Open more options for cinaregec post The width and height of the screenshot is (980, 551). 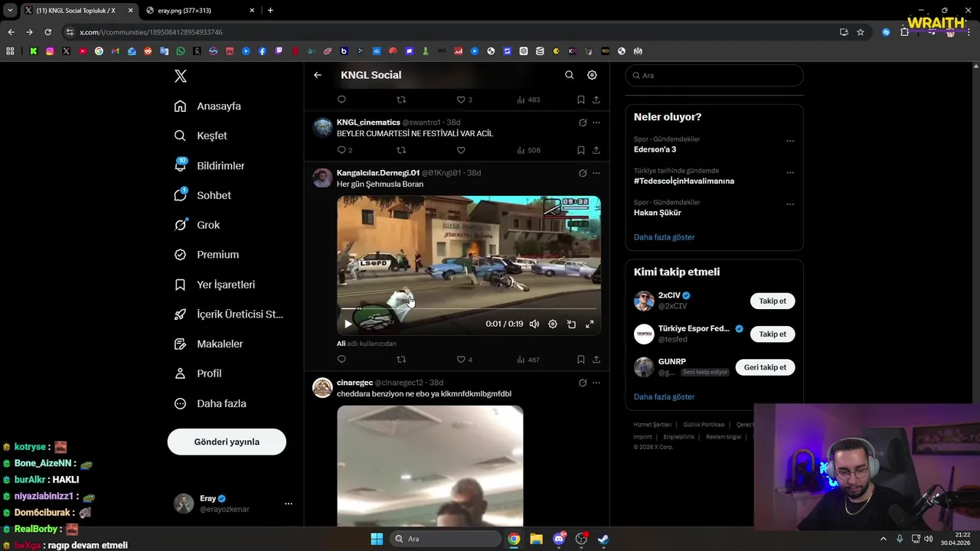pyautogui.click(x=596, y=383)
